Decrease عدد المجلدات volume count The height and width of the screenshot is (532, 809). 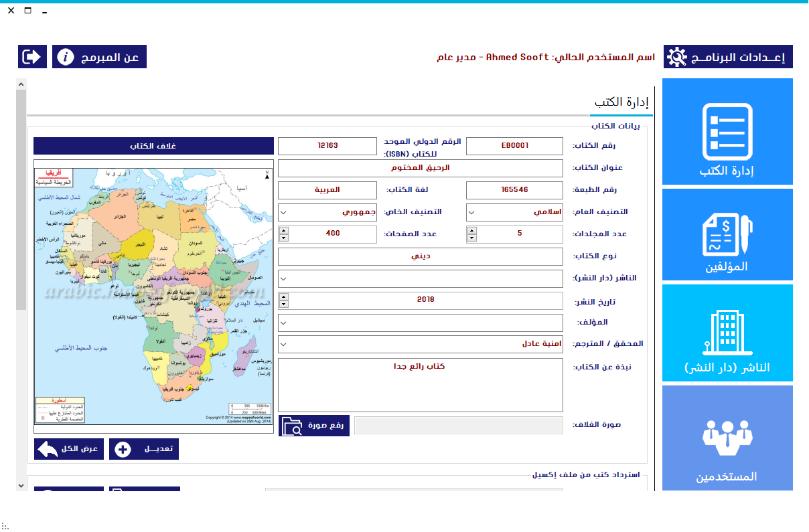click(471, 238)
